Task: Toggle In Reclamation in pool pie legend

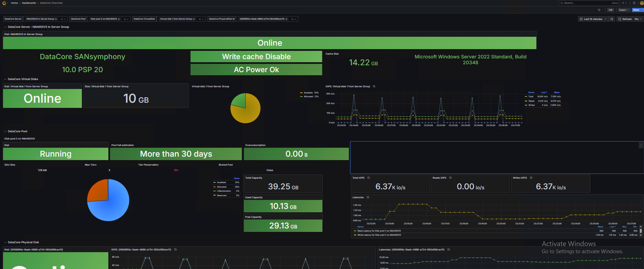Action: point(224,191)
